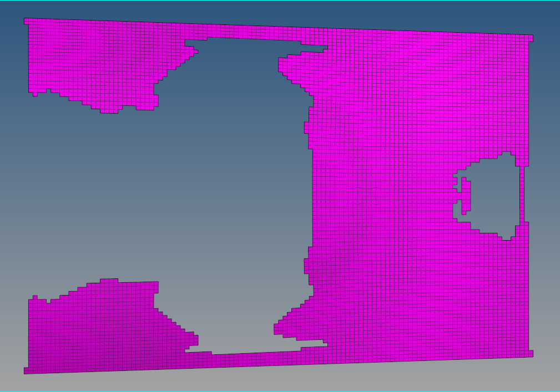Click the small isolated mesh strip inside the oval hole

pos(467,195)
